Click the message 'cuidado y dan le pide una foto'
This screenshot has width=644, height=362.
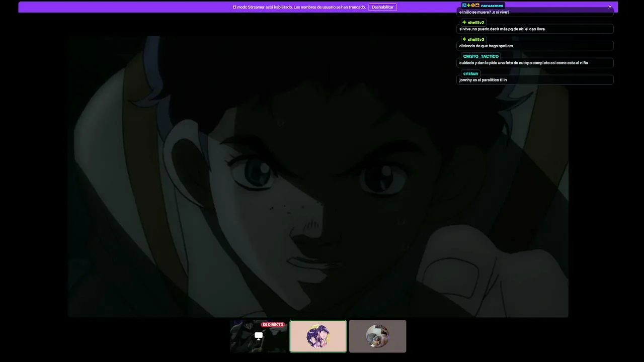point(523,63)
